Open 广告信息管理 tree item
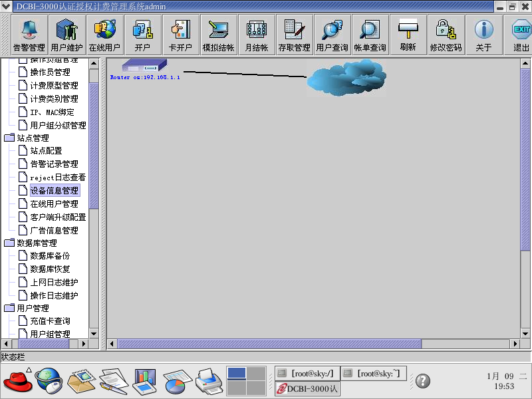This screenshot has height=399, width=532. pyautogui.click(x=54, y=230)
